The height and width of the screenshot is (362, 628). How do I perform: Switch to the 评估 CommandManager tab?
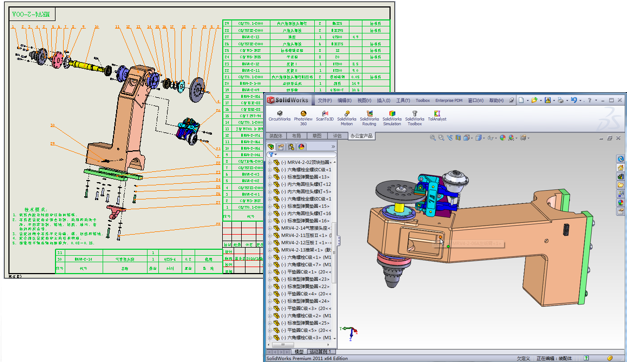tap(337, 136)
